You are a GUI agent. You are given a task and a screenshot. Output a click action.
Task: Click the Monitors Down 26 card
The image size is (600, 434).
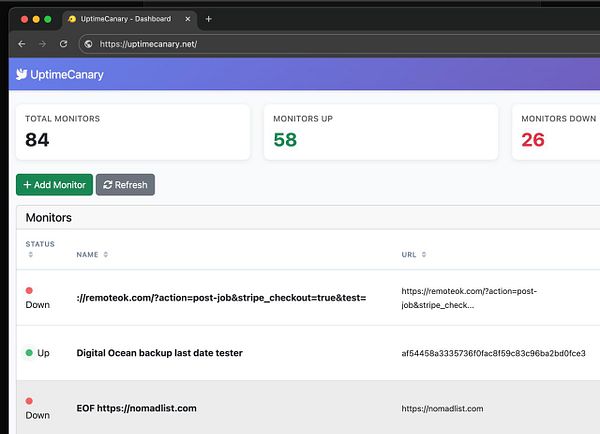click(x=556, y=132)
